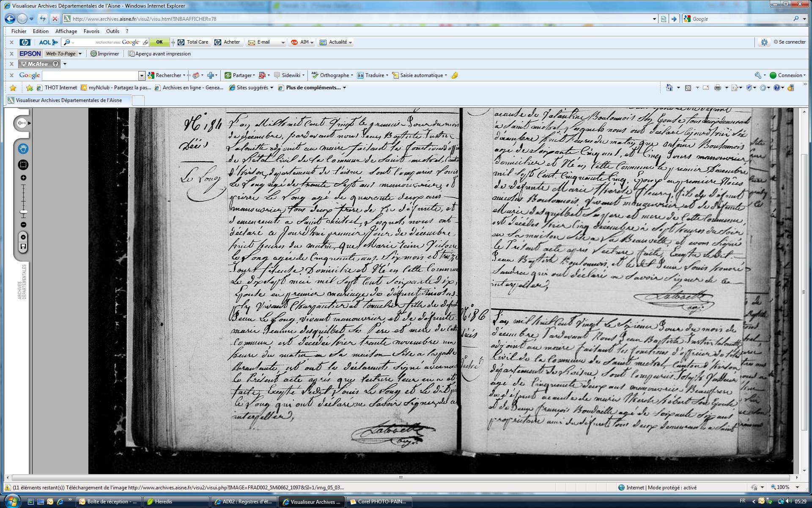
Task: Click Aperçu avant impression
Action: point(159,54)
